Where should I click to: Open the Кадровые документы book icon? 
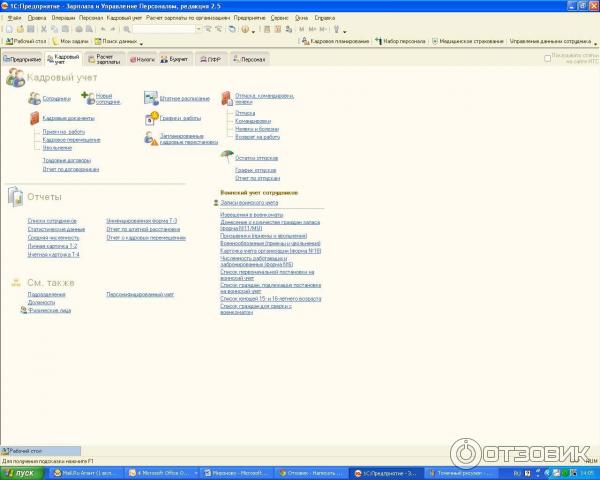pyautogui.click(x=34, y=118)
